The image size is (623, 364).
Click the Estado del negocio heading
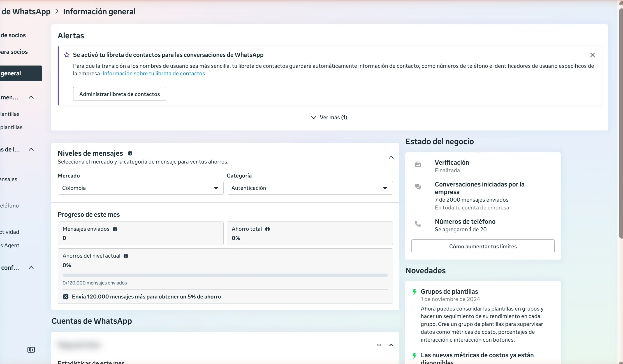[x=439, y=142]
